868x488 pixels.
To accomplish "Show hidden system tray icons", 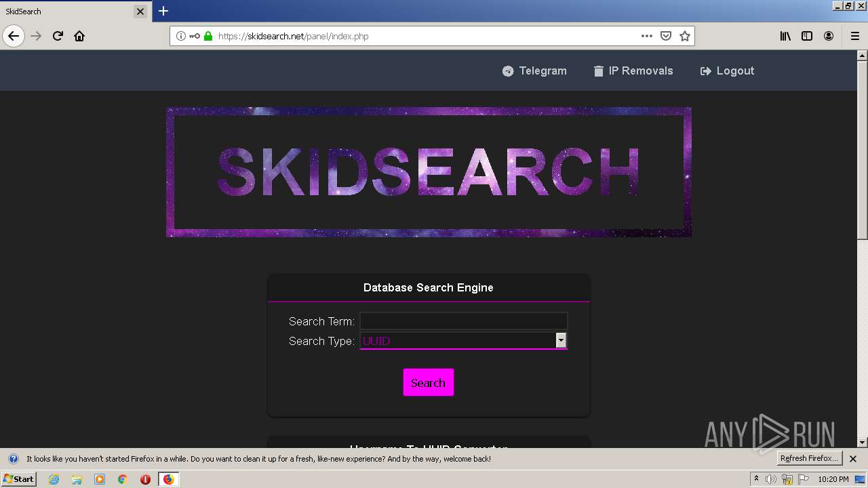I will 756,479.
